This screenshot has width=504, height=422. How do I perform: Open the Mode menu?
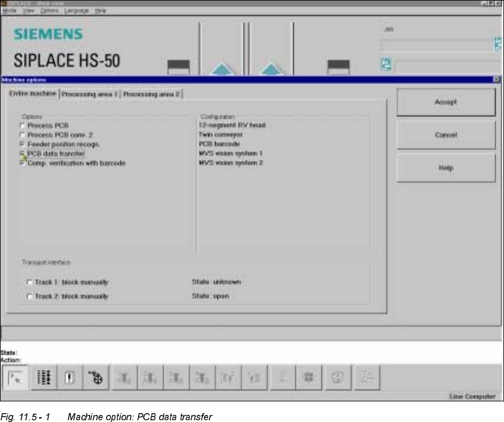point(9,11)
